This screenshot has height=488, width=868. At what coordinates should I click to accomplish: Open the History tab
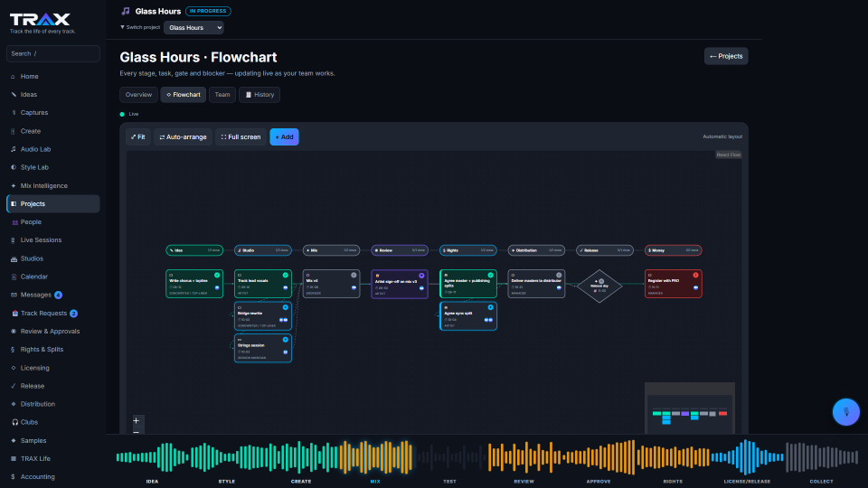259,95
